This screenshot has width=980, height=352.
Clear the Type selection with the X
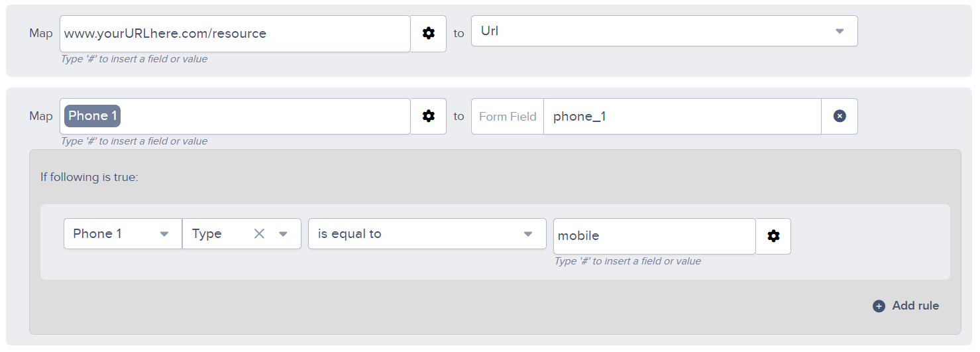pos(260,233)
